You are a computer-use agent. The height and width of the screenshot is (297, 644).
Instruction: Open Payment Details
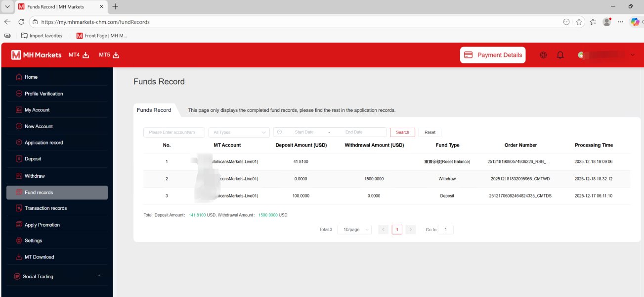[493, 55]
